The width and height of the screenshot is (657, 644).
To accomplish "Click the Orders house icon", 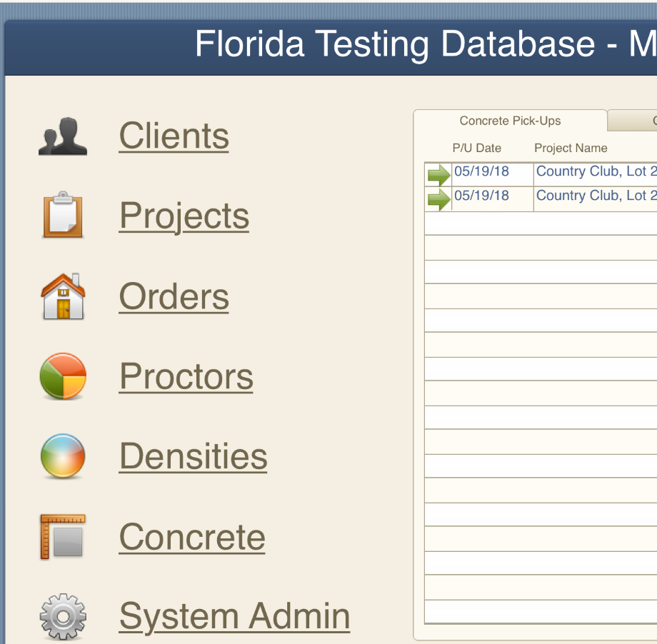I will (x=63, y=296).
